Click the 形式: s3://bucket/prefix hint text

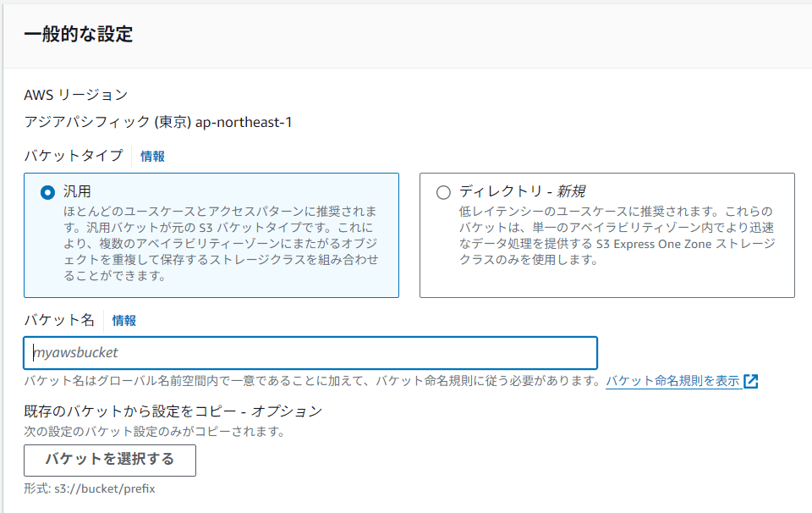pyautogui.click(x=90, y=488)
